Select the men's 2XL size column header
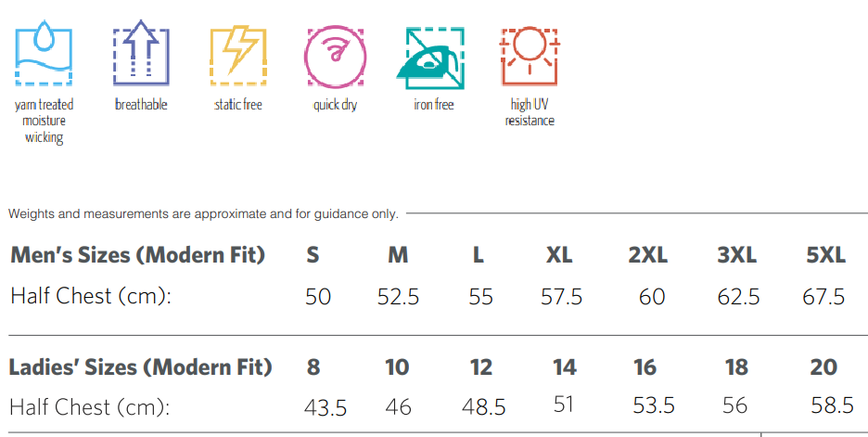 [x=648, y=256]
